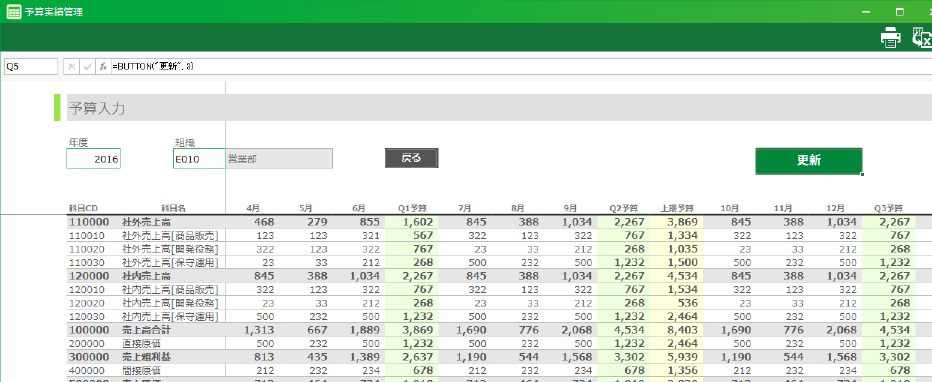
Task: Click the 7月 column header
Action: [465, 209]
